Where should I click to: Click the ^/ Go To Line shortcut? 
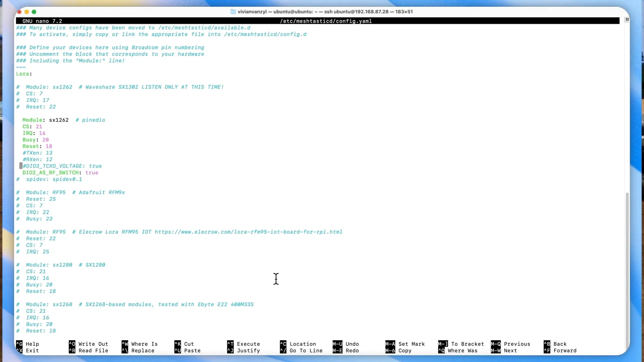301,351
